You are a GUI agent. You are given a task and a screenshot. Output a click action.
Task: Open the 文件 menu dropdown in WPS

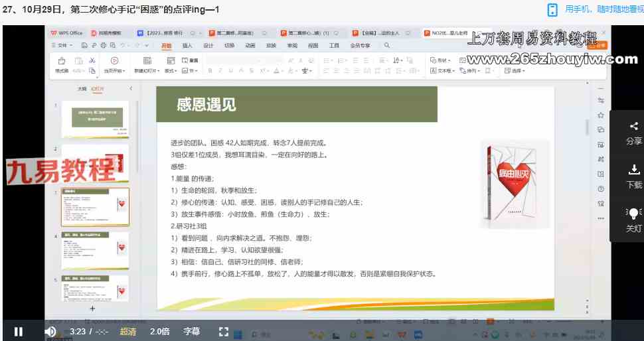(x=64, y=46)
